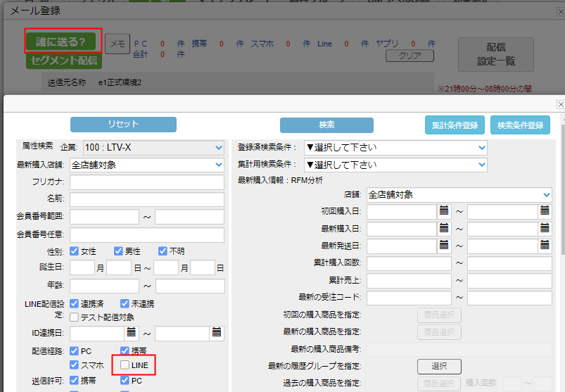Open calendar for latest shipping end date

pos(545,246)
